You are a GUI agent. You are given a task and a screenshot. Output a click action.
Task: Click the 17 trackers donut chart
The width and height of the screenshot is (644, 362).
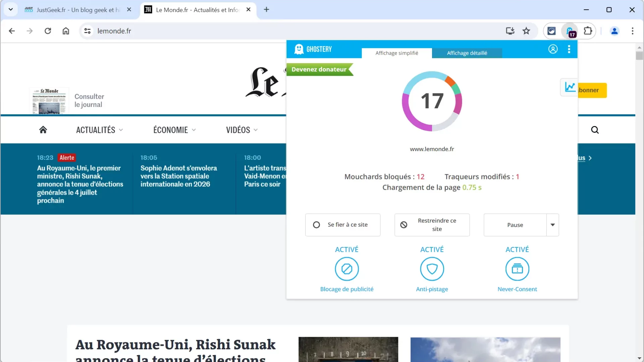[432, 101]
